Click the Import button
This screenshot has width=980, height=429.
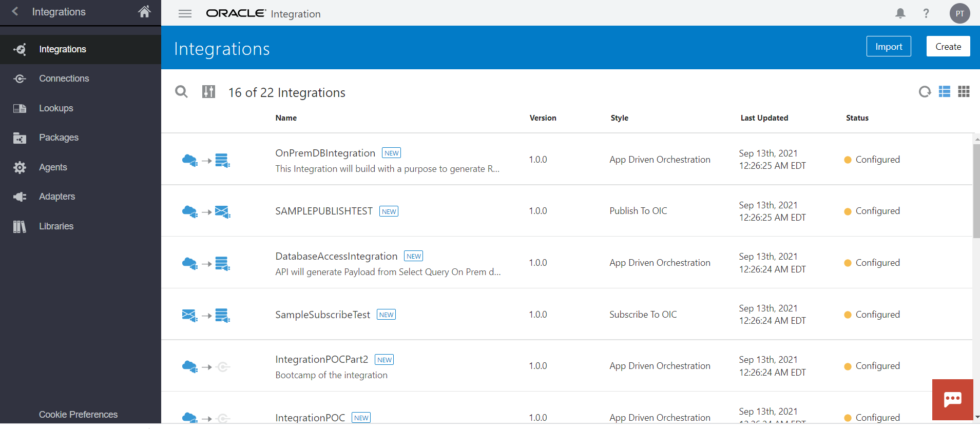[888, 47]
